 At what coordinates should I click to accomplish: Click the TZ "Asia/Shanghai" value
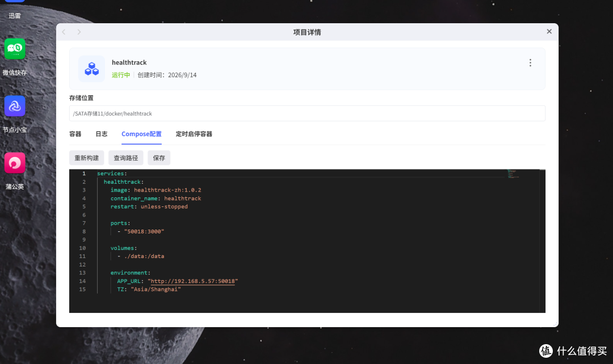[156, 289]
